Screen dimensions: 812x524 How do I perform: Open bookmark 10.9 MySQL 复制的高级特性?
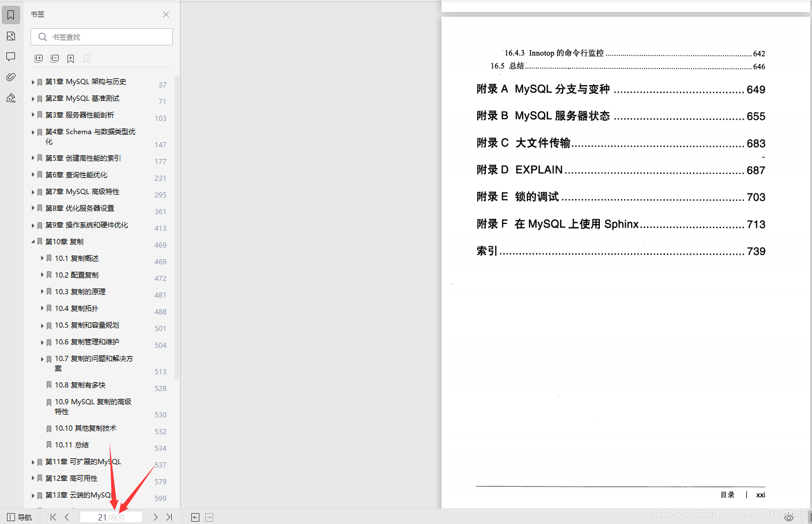(93, 407)
